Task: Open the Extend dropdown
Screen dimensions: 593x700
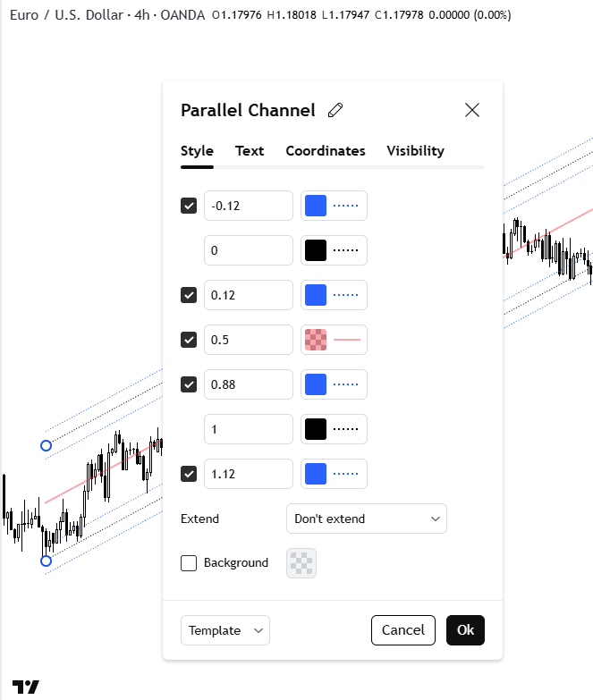Action: pyautogui.click(x=367, y=519)
